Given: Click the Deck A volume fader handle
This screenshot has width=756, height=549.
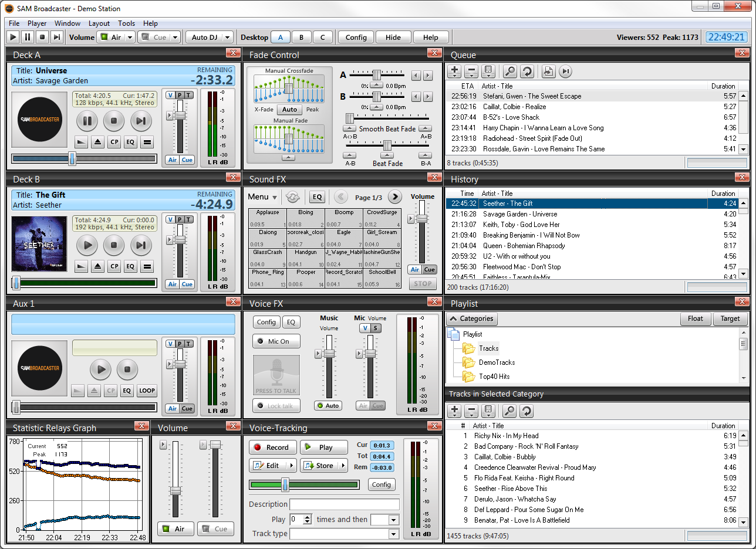Looking at the screenshot, I should pyautogui.click(x=180, y=116).
